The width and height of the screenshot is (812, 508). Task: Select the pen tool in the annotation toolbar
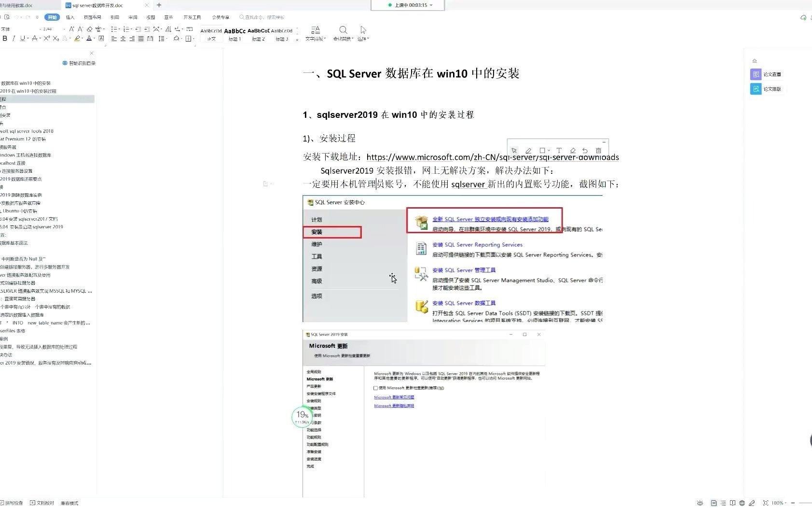(x=528, y=150)
